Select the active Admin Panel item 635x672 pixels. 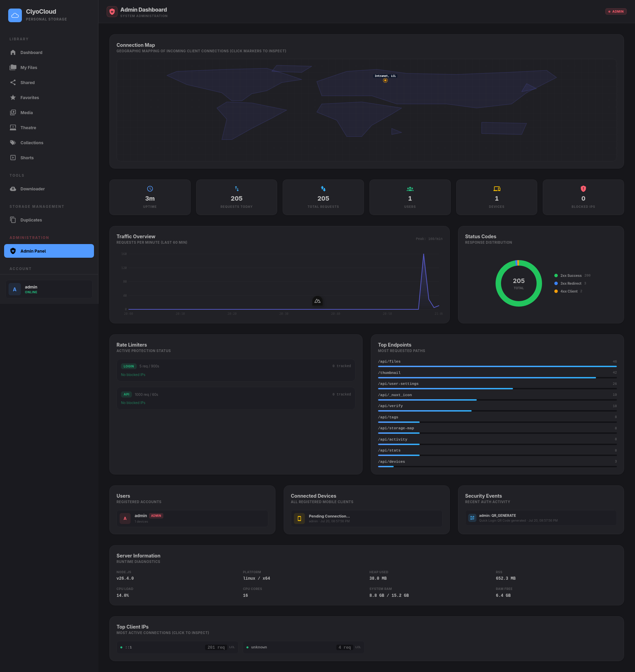[49, 251]
